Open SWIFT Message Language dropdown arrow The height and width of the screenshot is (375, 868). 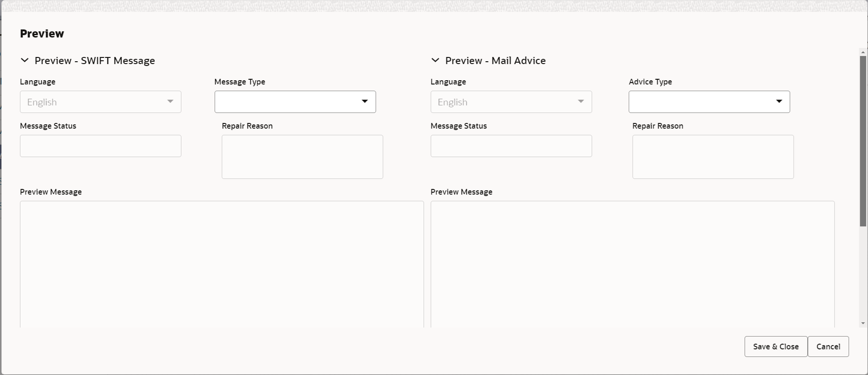coord(170,102)
